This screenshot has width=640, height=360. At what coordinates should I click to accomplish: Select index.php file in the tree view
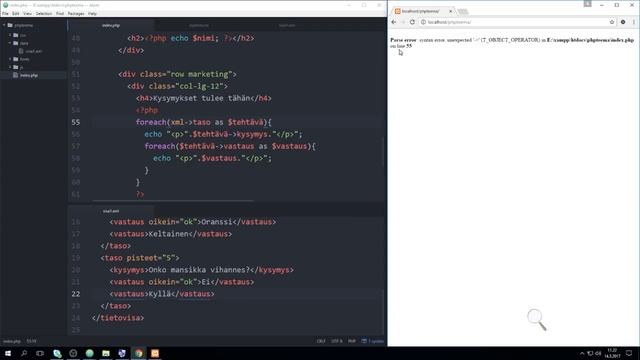29,75
